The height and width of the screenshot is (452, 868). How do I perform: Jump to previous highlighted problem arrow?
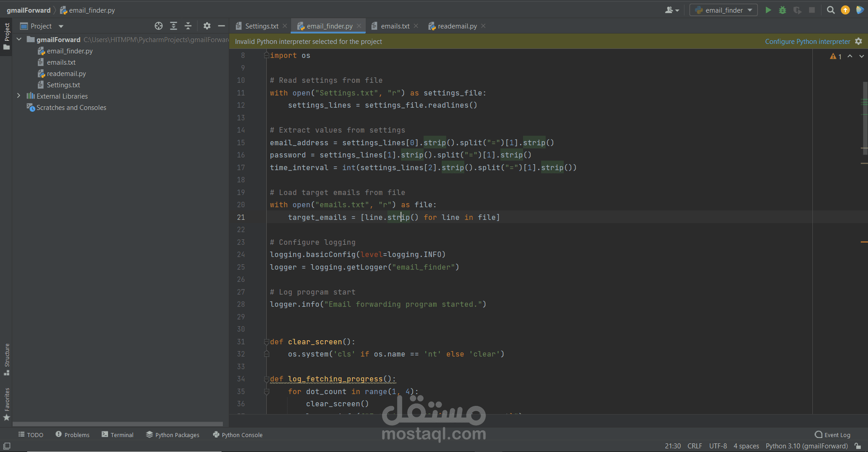(850, 56)
